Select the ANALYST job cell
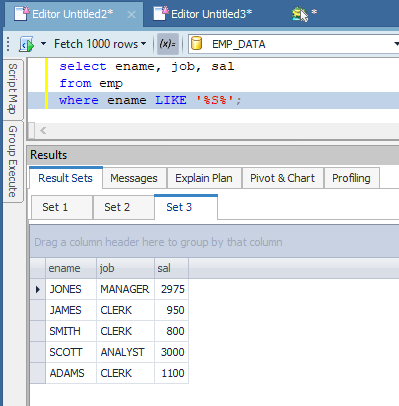The width and height of the screenshot is (399, 406). (125, 352)
